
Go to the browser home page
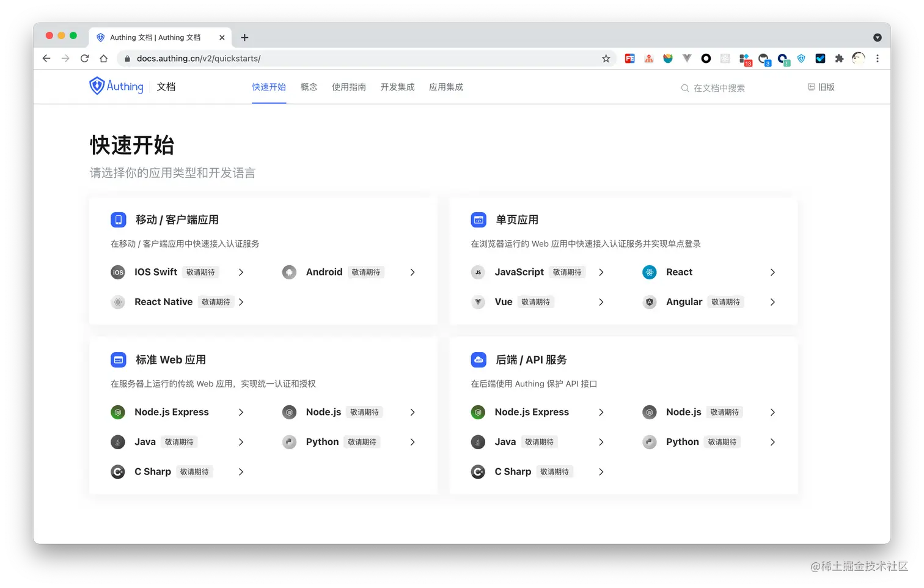coord(103,59)
